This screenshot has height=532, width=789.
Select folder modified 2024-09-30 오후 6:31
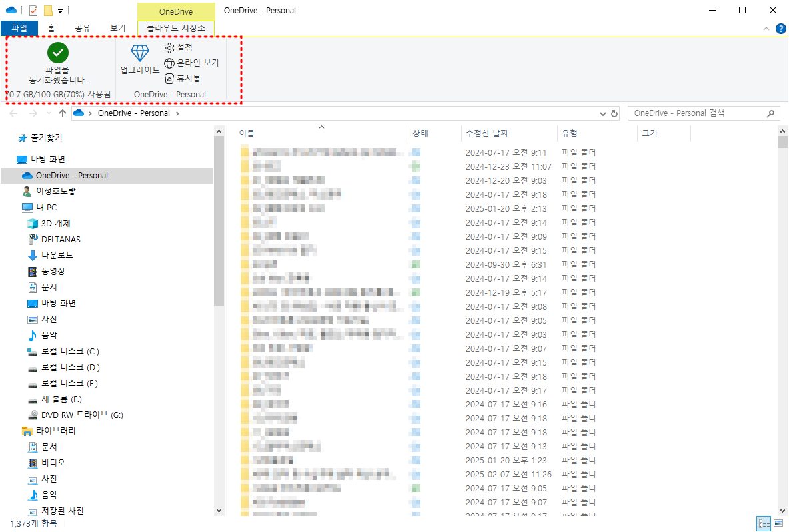coord(418,264)
